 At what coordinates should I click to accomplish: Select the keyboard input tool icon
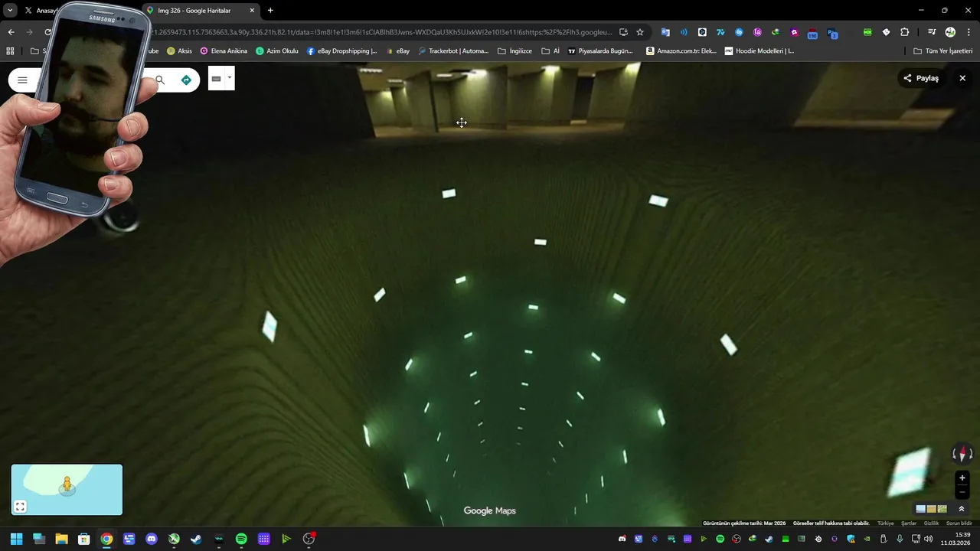pyautogui.click(x=217, y=79)
